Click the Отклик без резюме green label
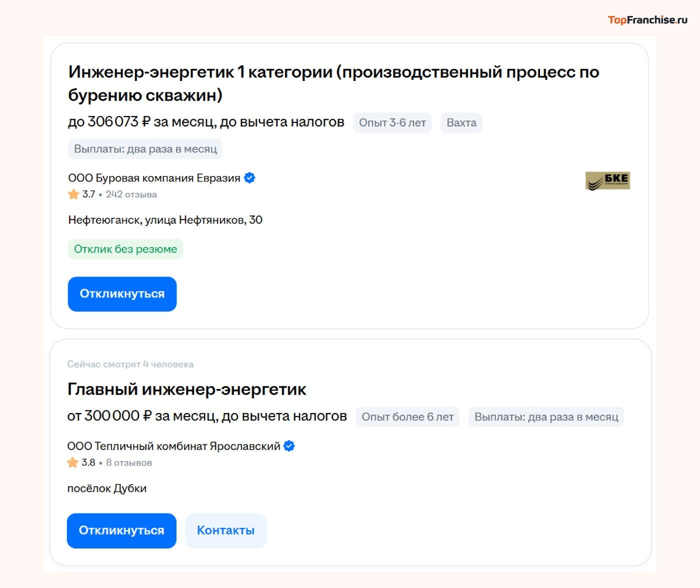Viewport: 700px width, 588px height. coord(125,249)
